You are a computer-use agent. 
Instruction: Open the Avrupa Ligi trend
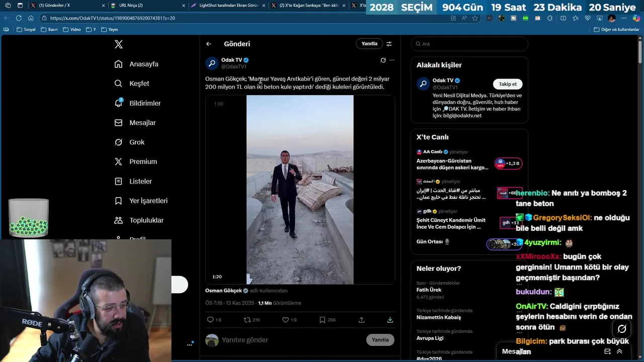[469, 335]
